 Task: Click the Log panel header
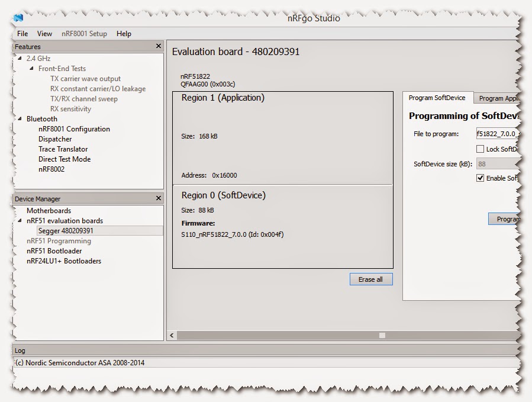(266, 350)
